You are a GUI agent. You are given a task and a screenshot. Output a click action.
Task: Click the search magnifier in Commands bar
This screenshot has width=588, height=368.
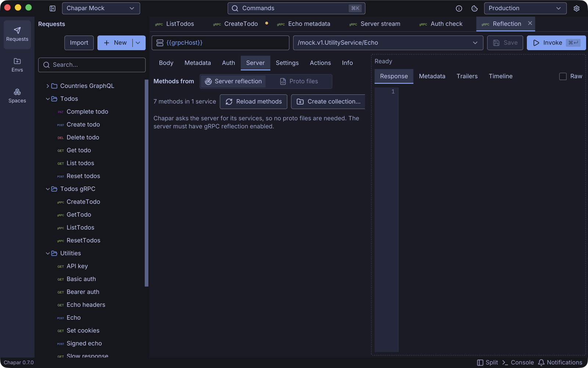[235, 8]
